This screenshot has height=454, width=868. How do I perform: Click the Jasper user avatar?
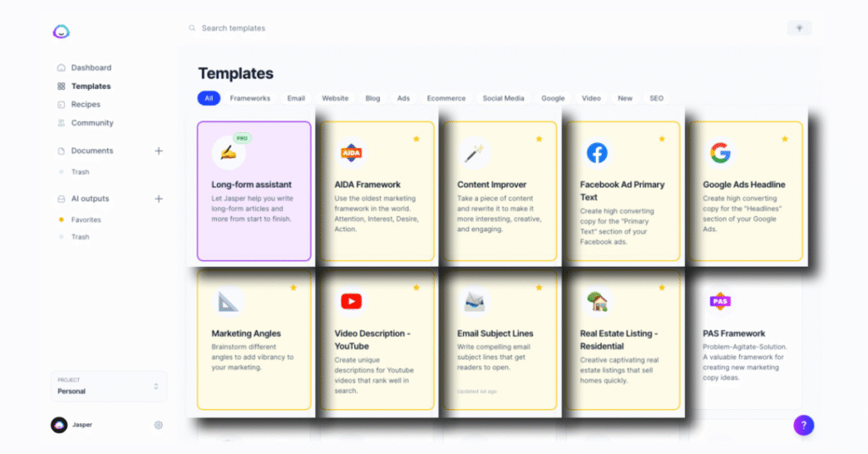click(59, 424)
